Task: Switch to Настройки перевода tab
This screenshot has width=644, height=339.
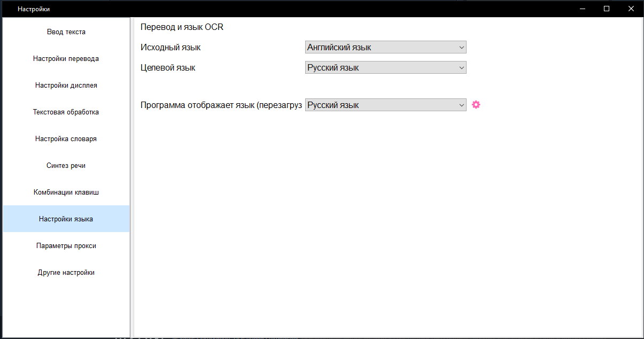Action: click(66, 59)
